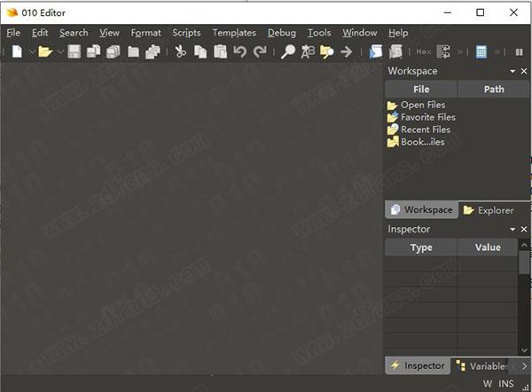Click the Find in Files icon
Viewport: 532px width, 392px height.
(x=326, y=51)
